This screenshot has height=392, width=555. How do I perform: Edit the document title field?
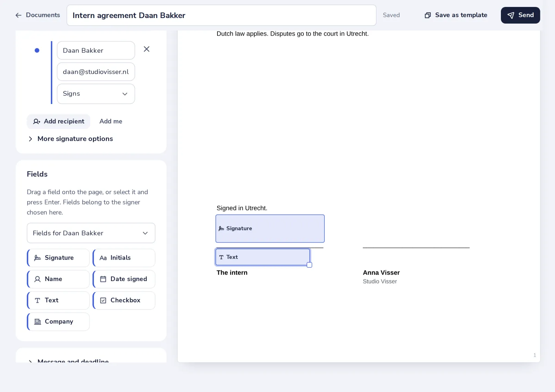[221, 15]
